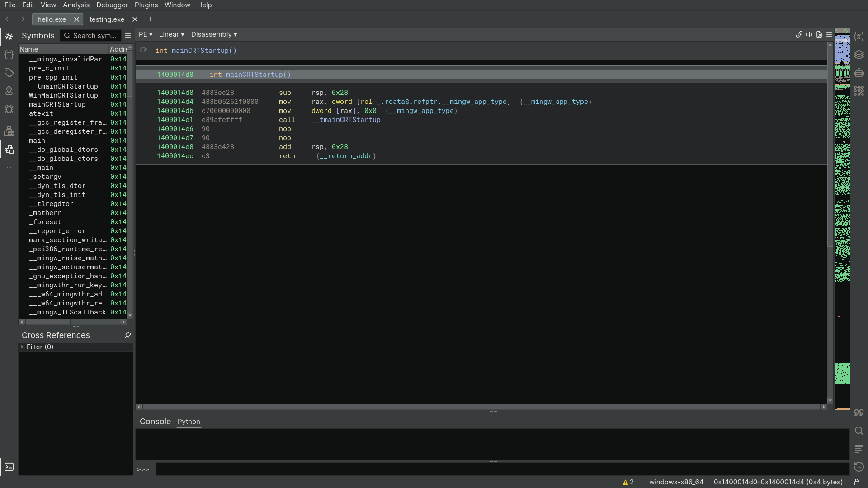Jump to the __tmainCRTStartup call target

tap(346, 120)
